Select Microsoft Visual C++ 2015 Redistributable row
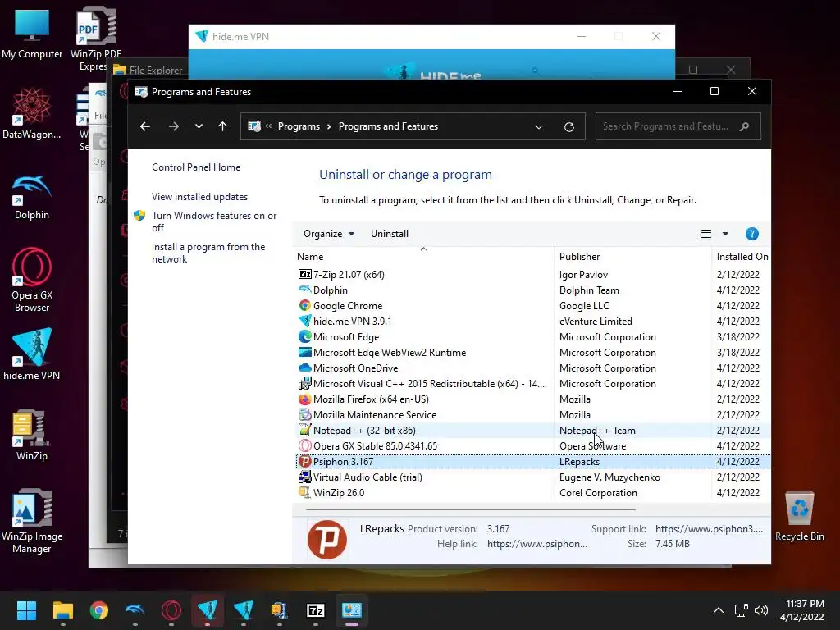 pos(533,384)
